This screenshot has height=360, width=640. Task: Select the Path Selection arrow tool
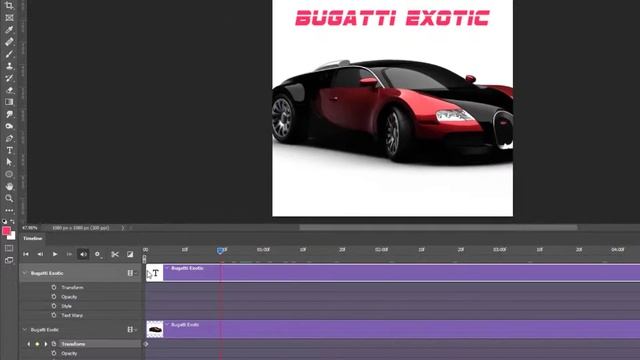pos(9,162)
